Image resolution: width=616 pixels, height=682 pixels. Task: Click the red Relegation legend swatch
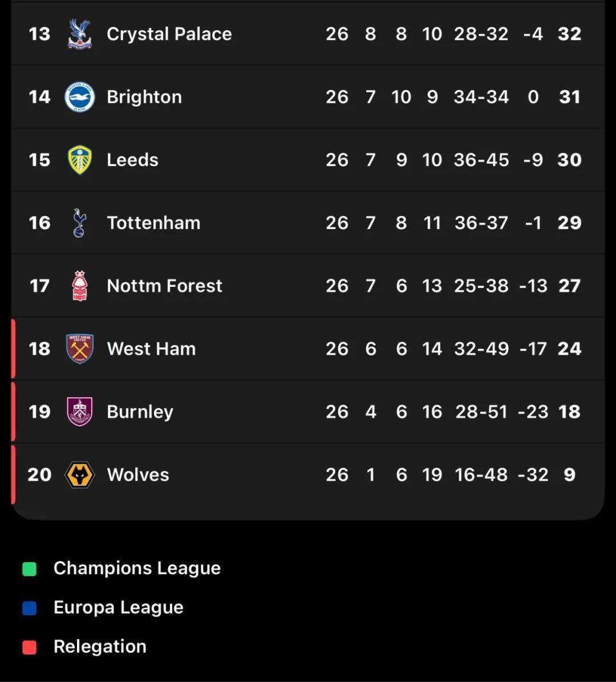pyautogui.click(x=30, y=647)
